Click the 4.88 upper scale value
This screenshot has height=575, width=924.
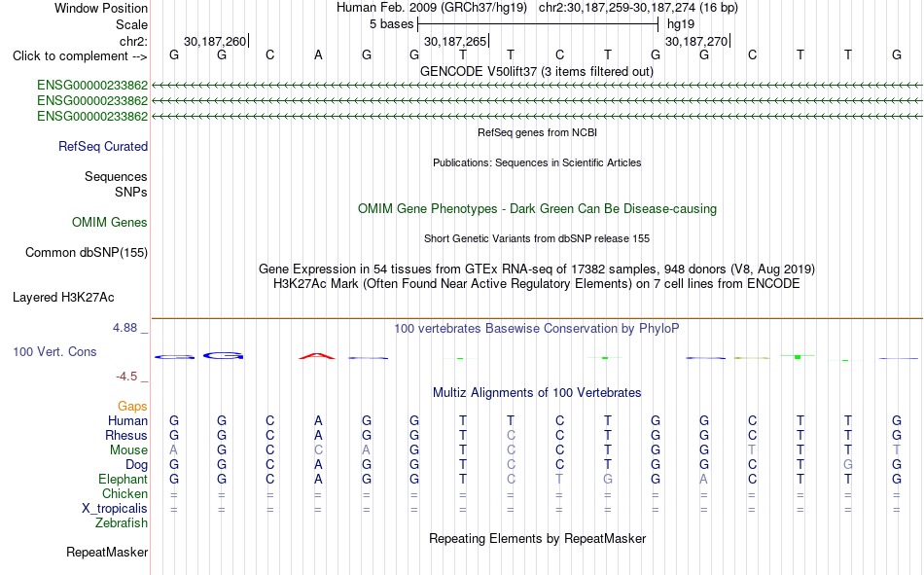pyautogui.click(x=124, y=327)
